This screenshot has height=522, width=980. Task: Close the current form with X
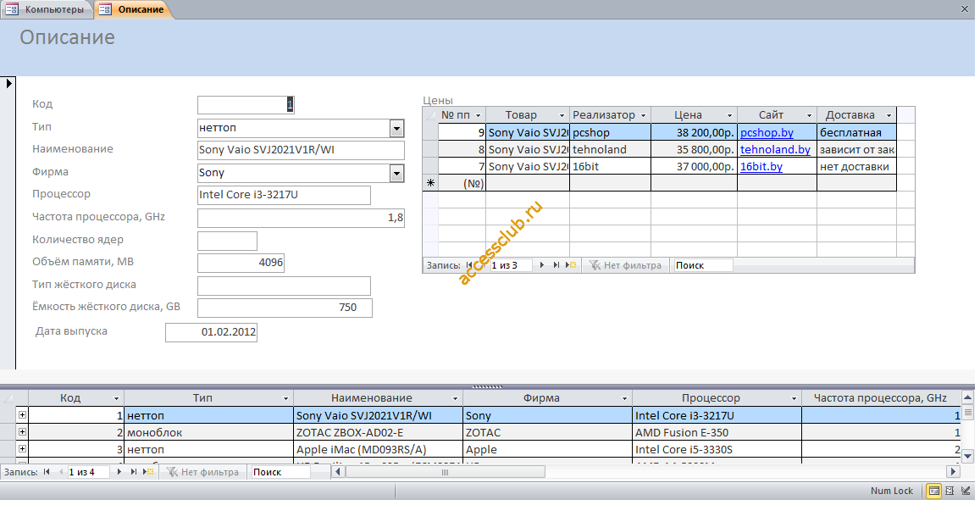[965, 9]
